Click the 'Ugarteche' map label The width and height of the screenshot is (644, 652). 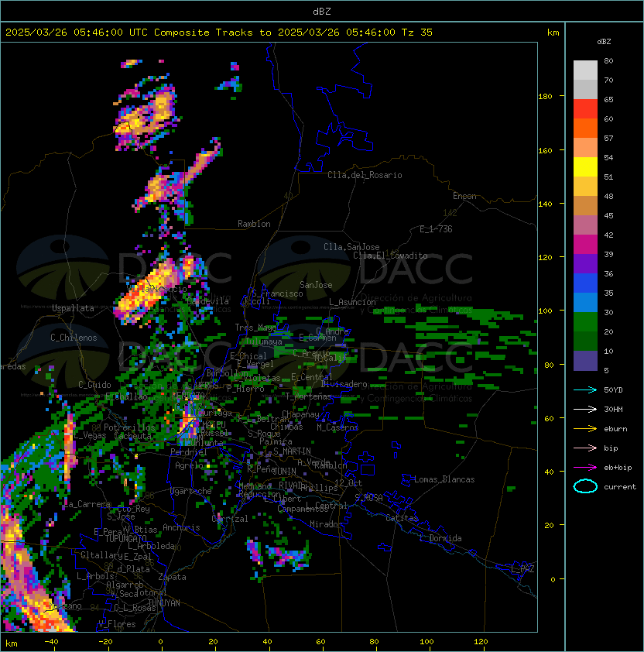[x=191, y=491]
